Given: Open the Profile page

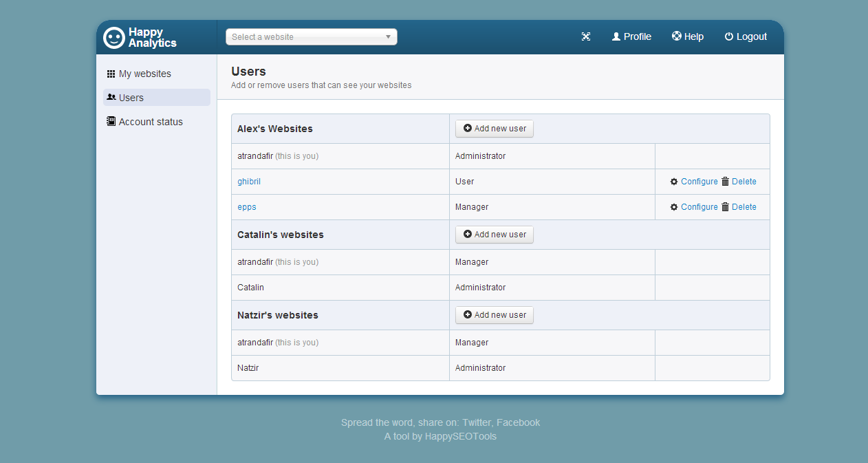Looking at the screenshot, I should click(631, 37).
